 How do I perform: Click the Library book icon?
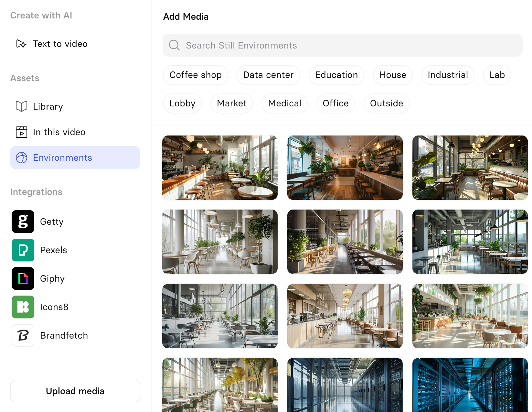tap(21, 106)
